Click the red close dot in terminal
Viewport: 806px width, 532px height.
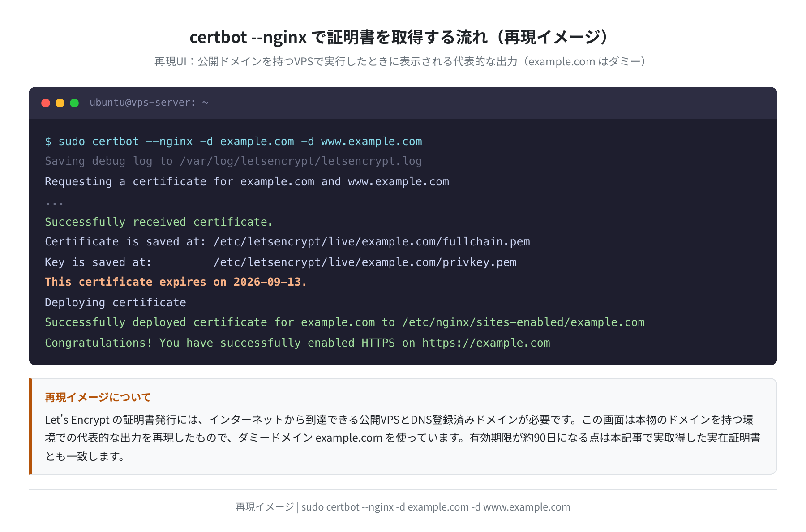46,103
